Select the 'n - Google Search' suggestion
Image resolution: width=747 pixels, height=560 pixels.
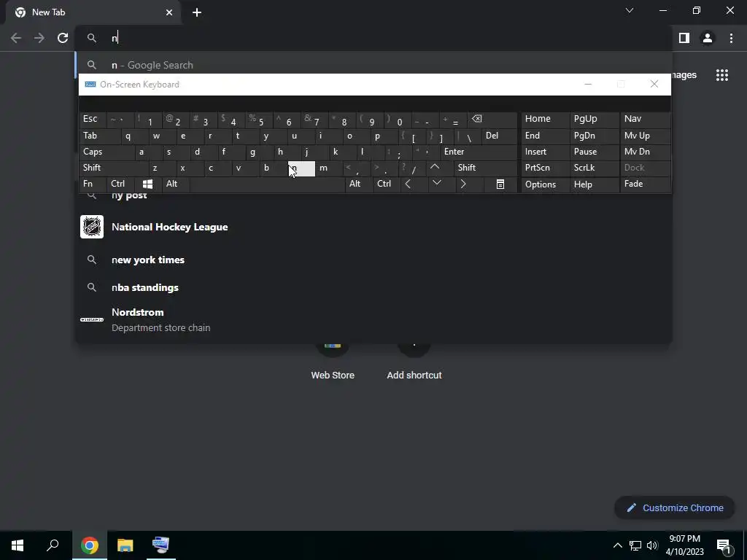[374, 65]
